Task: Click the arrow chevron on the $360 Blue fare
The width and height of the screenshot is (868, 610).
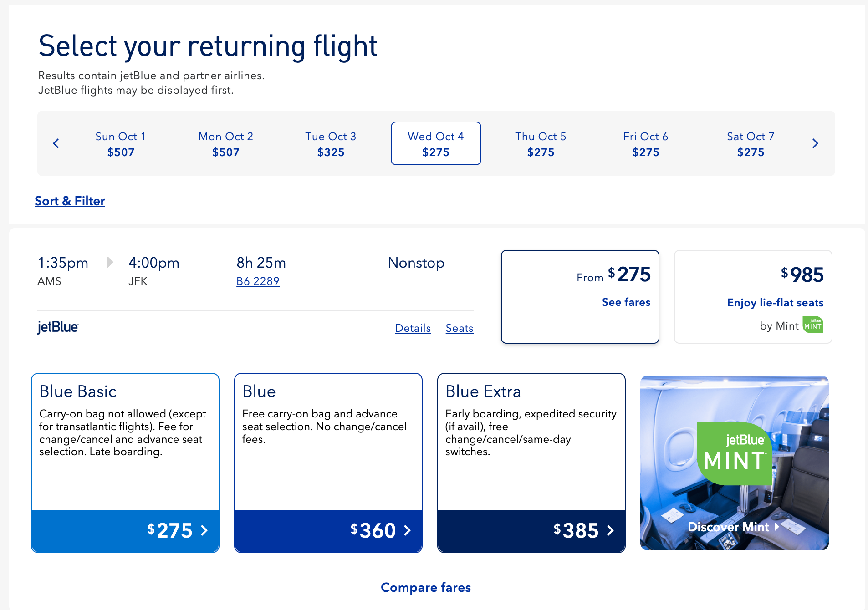Action: pyautogui.click(x=408, y=531)
